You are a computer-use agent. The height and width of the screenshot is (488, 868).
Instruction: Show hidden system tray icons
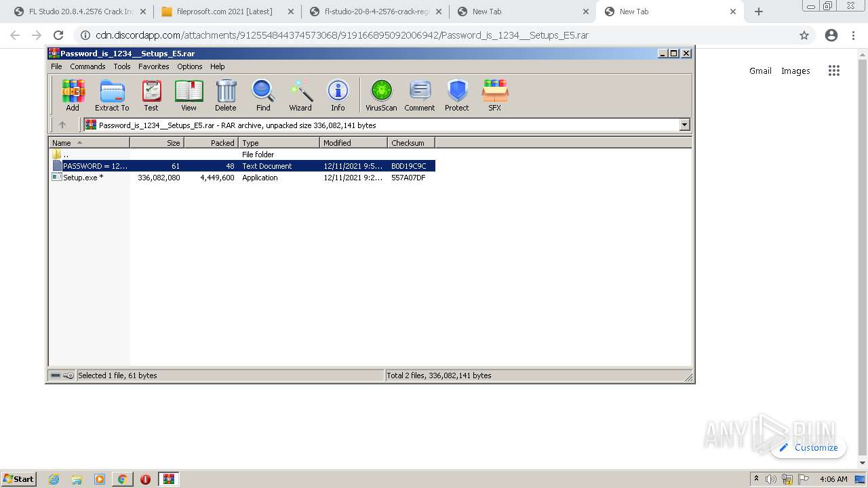[x=757, y=479]
